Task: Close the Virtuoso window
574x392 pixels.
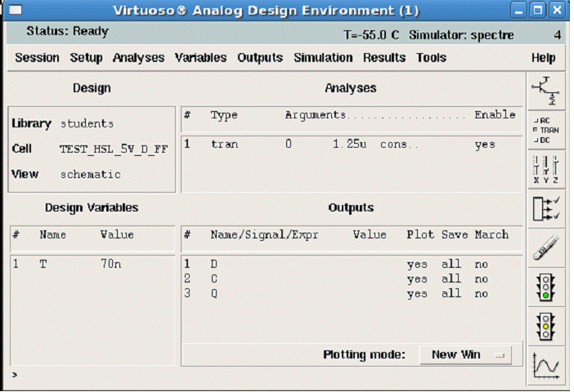Action: pyautogui.click(x=557, y=11)
